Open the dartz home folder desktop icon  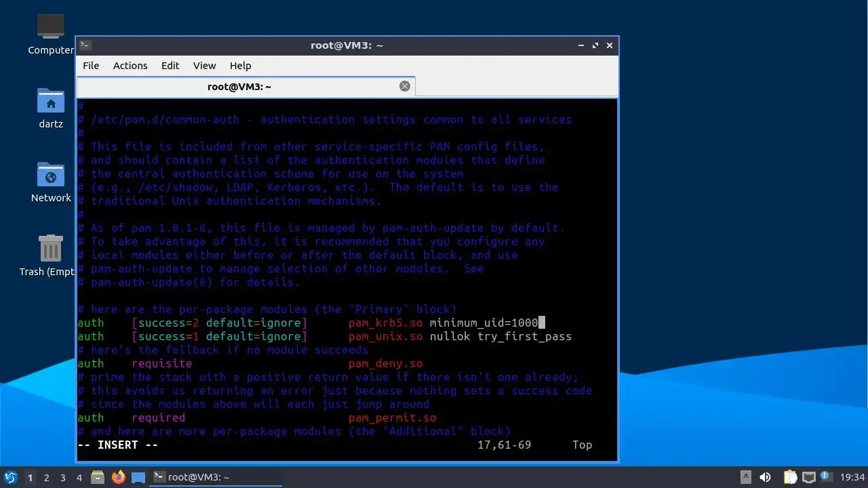pyautogui.click(x=51, y=108)
